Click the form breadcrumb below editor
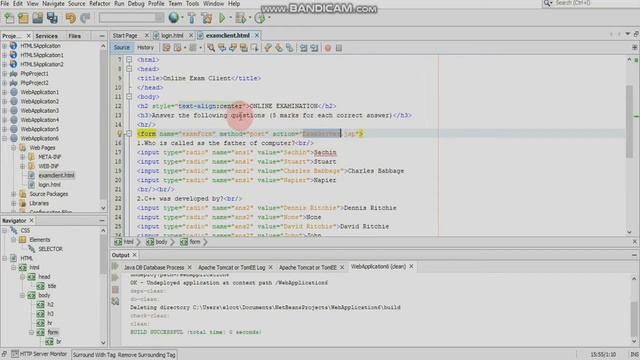 pyautogui.click(x=191, y=242)
